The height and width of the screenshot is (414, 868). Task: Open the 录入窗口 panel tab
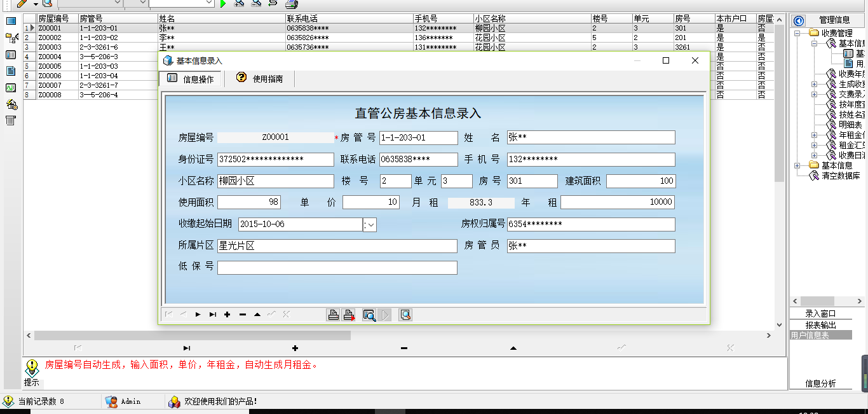coord(820,314)
